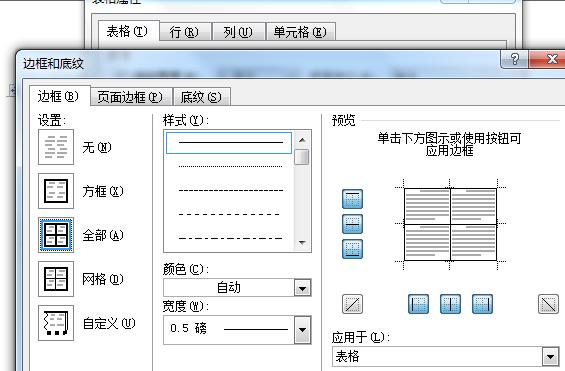Select the 自定义 (Custom) border setting icon
Viewport: 565px width, 371px height.
coord(56,323)
